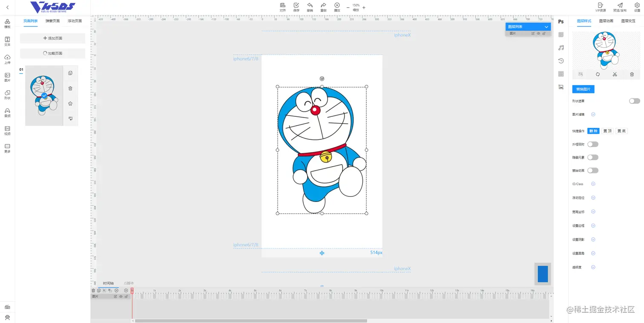Expand the 设置圆角 corner radius section
644x323 pixels.
593,253
